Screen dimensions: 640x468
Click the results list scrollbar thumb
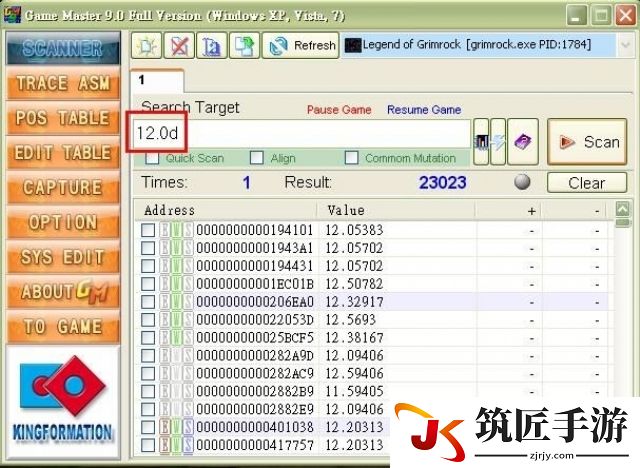point(622,223)
